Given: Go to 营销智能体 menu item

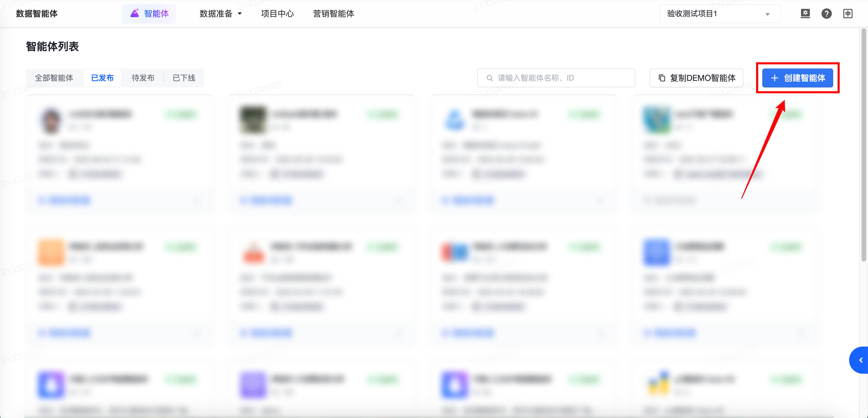Looking at the screenshot, I should [x=334, y=14].
